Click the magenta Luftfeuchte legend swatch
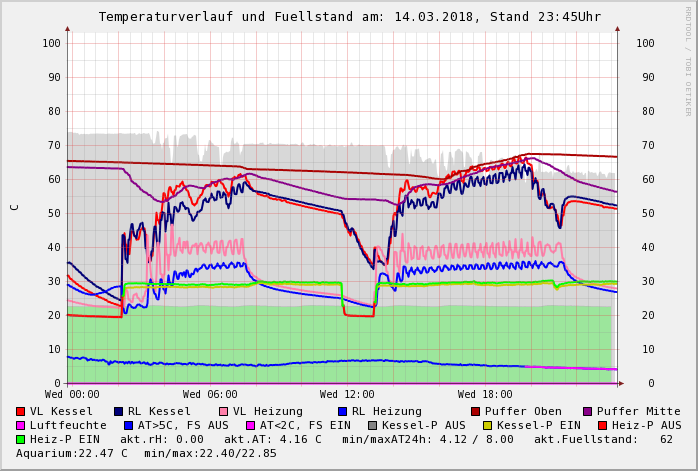 pyautogui.click(x=21, y=425)
